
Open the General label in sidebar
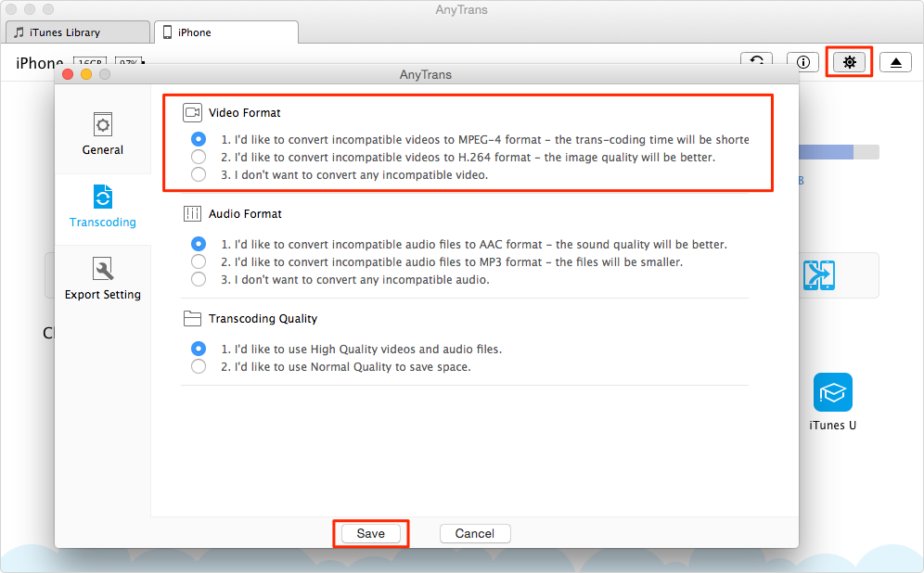click(x=103, y=150)
